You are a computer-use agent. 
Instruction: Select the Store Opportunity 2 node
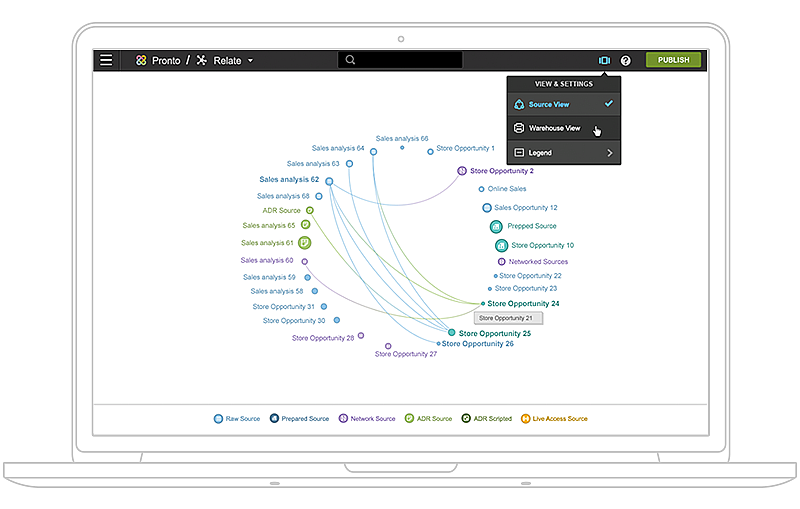[x=462, y=171]
